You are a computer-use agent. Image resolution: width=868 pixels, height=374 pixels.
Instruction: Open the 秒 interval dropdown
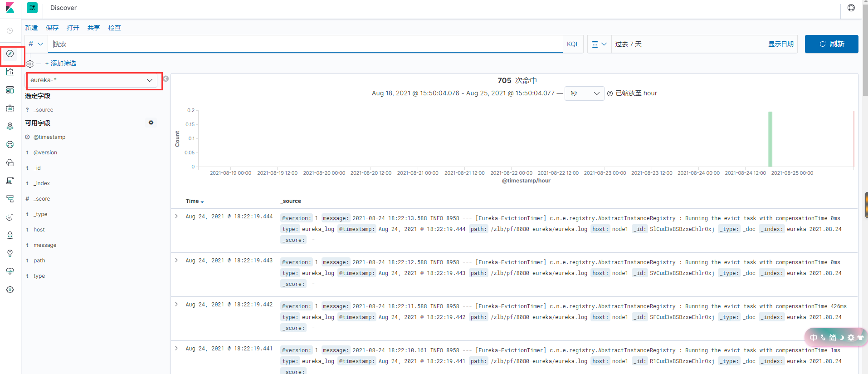click(584, 93)
